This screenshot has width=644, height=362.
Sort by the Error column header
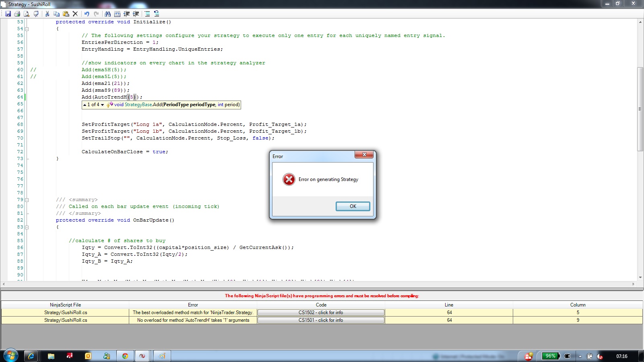coord(193,305)
